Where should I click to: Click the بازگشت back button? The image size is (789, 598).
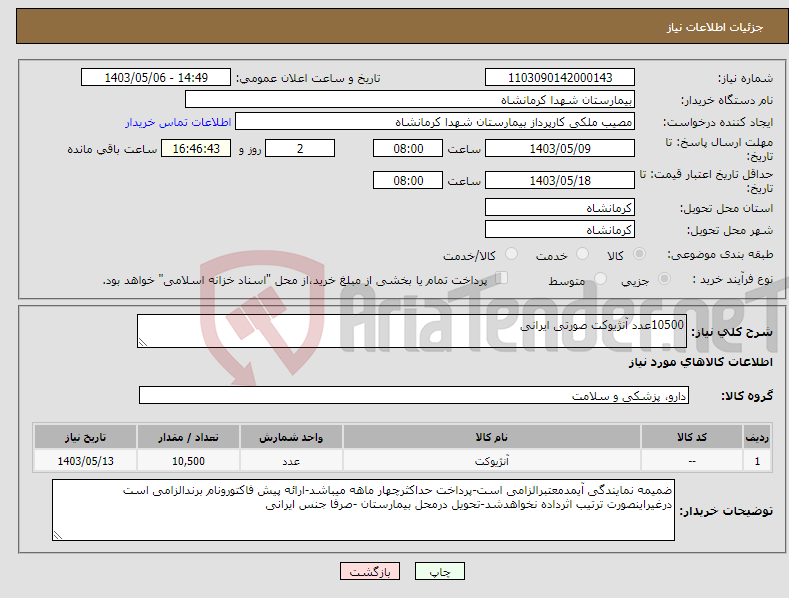tap(370, 571)
